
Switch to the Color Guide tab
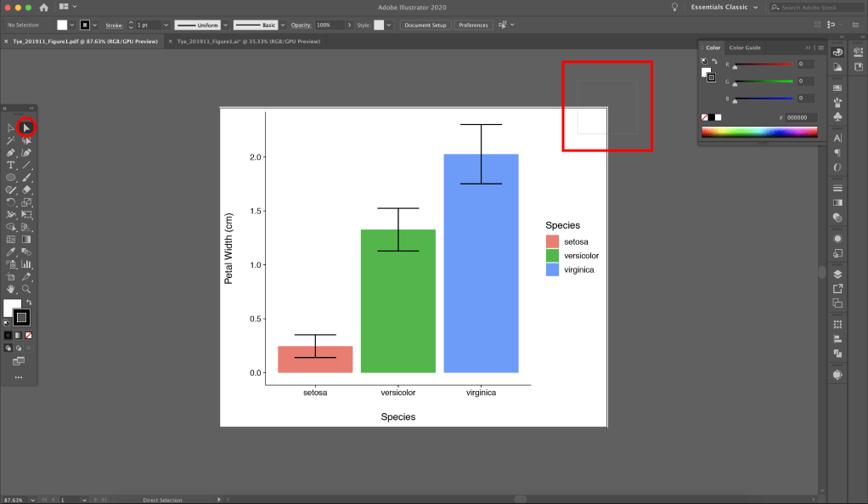click(x=745, y=48)
